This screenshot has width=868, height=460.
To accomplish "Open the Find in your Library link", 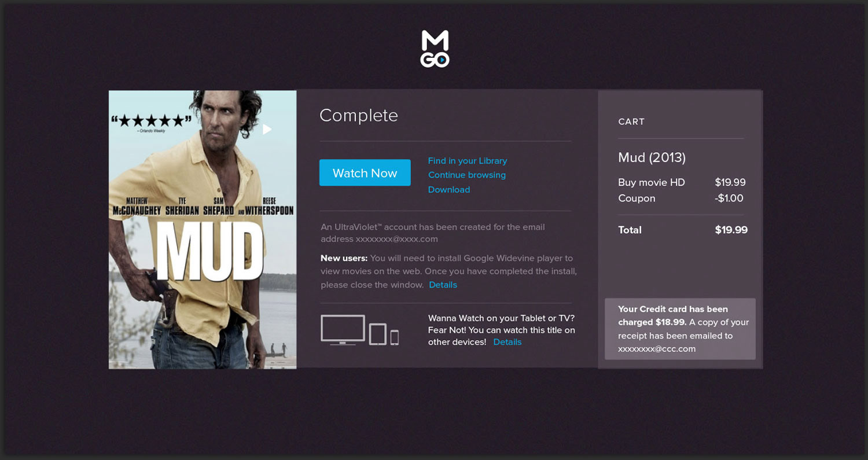I will pyautogui.click(x=467, y=161).
